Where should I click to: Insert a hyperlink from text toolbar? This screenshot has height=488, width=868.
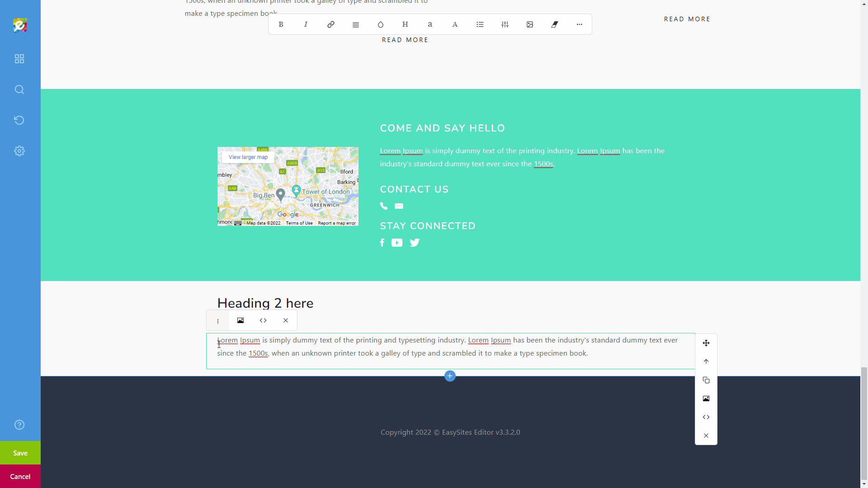[331, 24]
